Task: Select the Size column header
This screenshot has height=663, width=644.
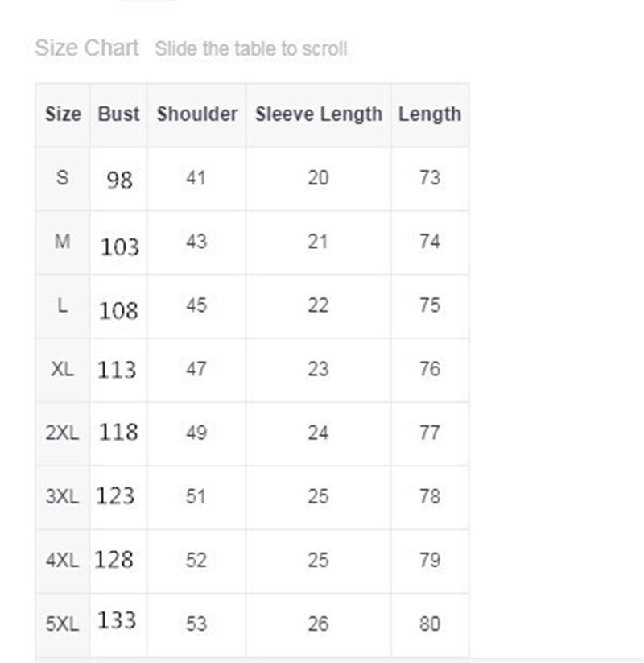Action: tap(63, 114)
